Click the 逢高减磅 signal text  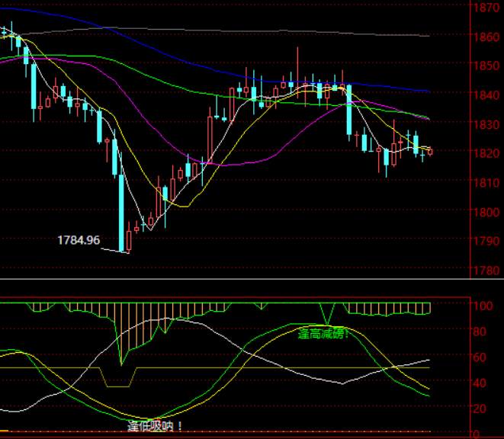323,334
